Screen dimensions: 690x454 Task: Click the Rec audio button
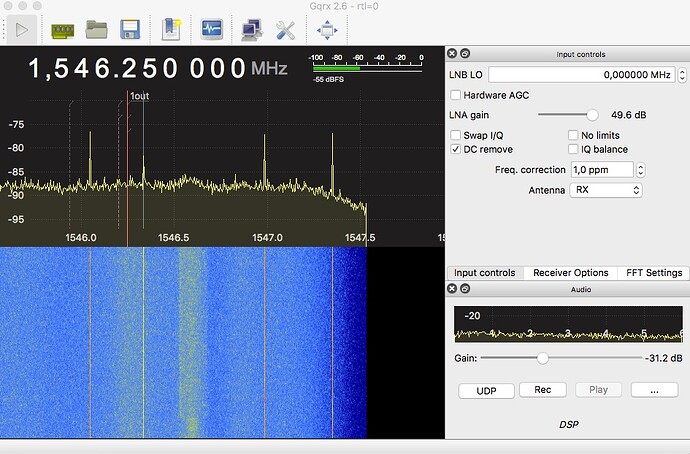pyautogui.click(x=543, y=390)
